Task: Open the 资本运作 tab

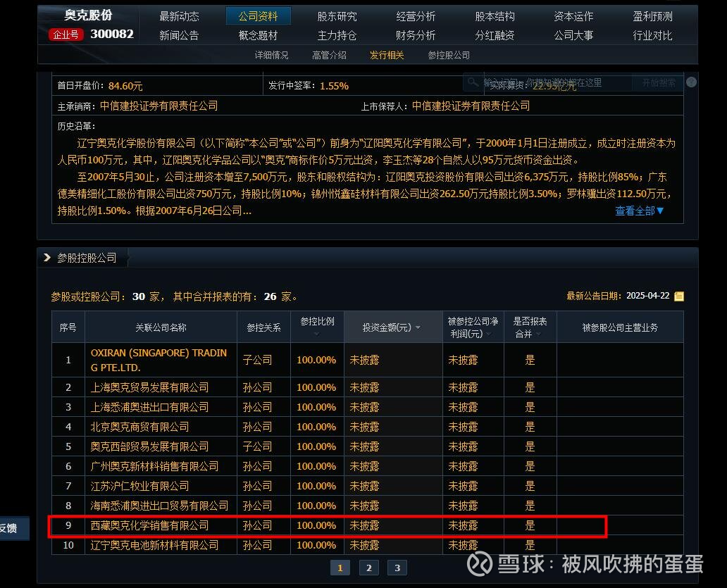Action: coord(573,16)
